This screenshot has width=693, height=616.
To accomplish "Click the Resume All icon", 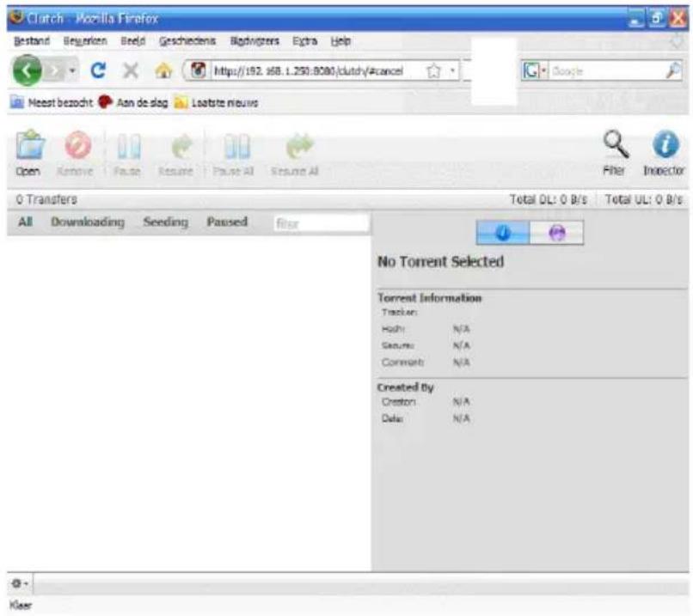I will coord(299,146).
